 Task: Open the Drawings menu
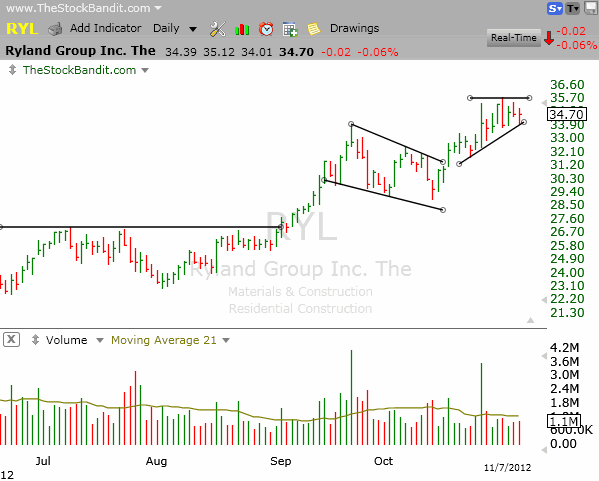pos(355,28)
